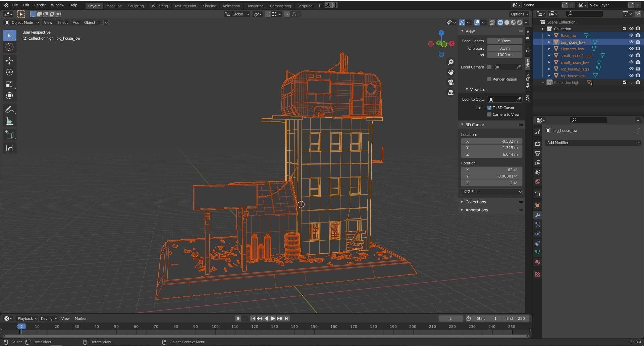Enable Camera to View lock
This screenshot has width=644, height=346.
tap(489, 114)
